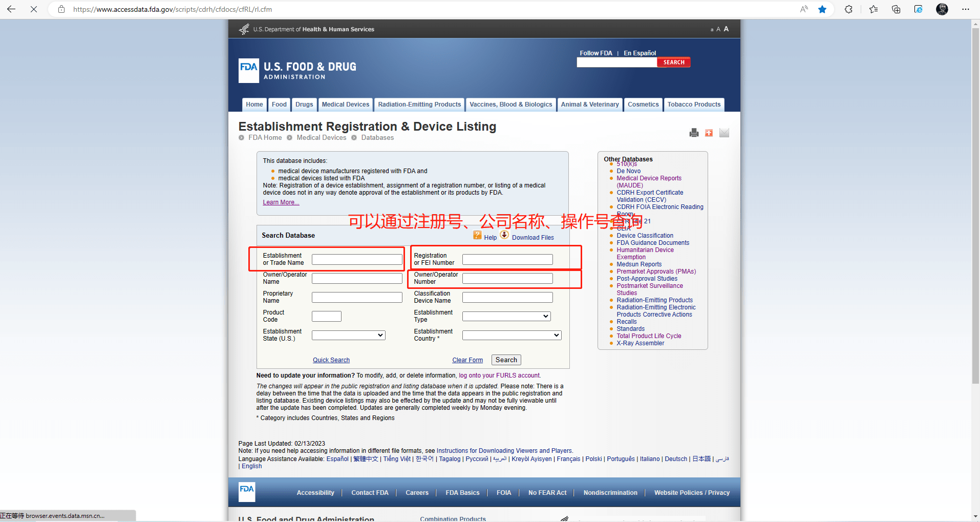Open the browser extensions puzzle icon
Viewport: 980px width, 522px height.
click(848, 9)
